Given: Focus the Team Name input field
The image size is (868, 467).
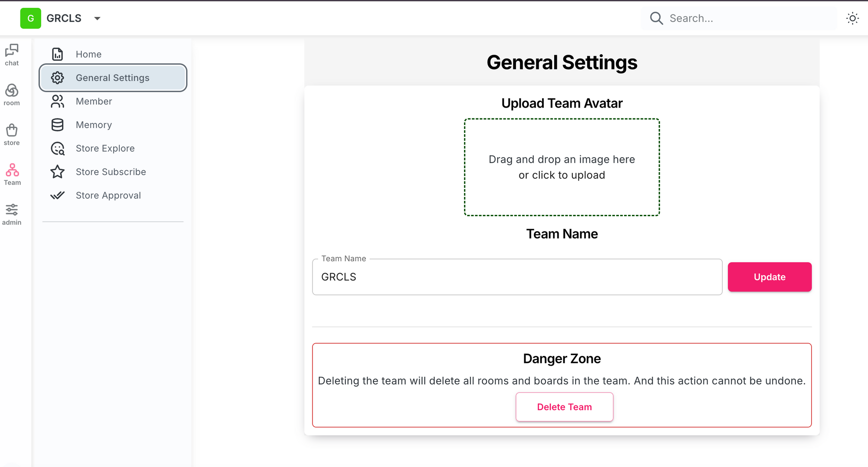Looking at the screenshot, I should pyautogui.click(x=517, y=277).
